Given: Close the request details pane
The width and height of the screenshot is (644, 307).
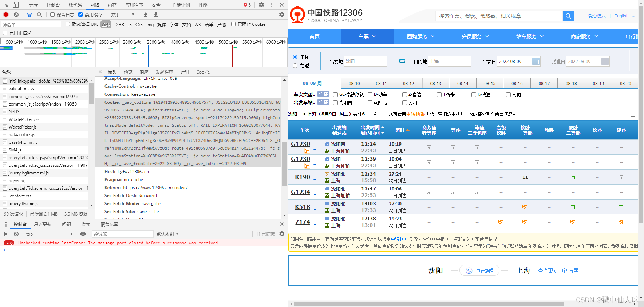Looking at the screenshot, I should [x=100, y=72].
